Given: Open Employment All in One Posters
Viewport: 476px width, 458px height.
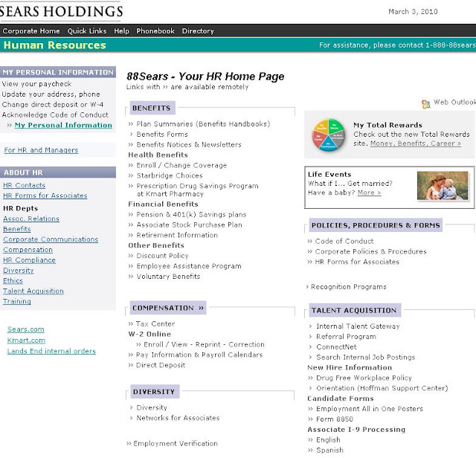Looking at the screenshot, I should [x=370, y=409].
